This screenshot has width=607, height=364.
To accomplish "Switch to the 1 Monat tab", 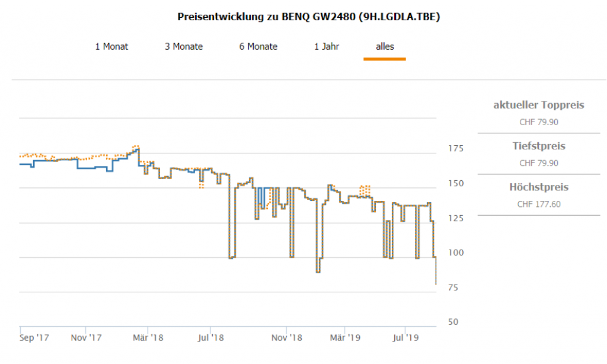I will point(111,46).
